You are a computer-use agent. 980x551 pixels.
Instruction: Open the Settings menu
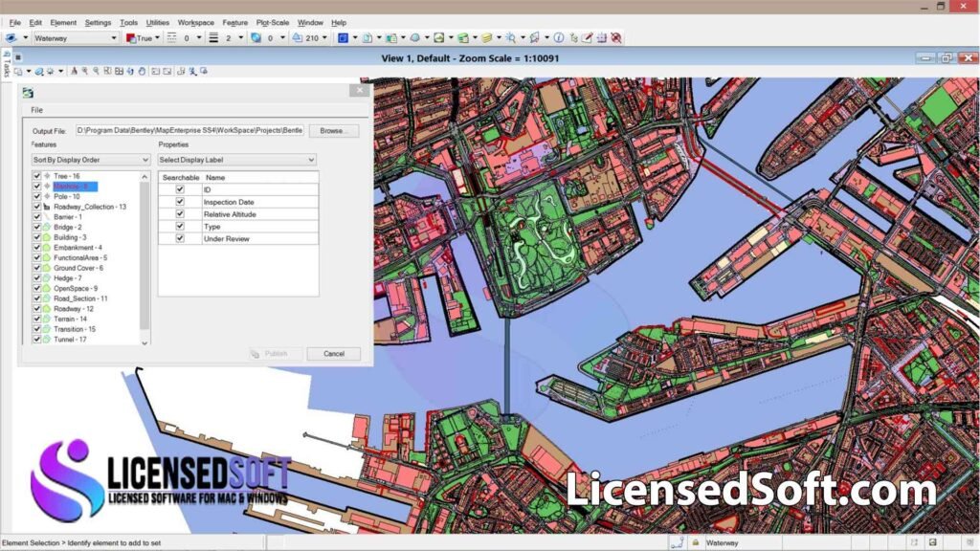click(98, 23)
